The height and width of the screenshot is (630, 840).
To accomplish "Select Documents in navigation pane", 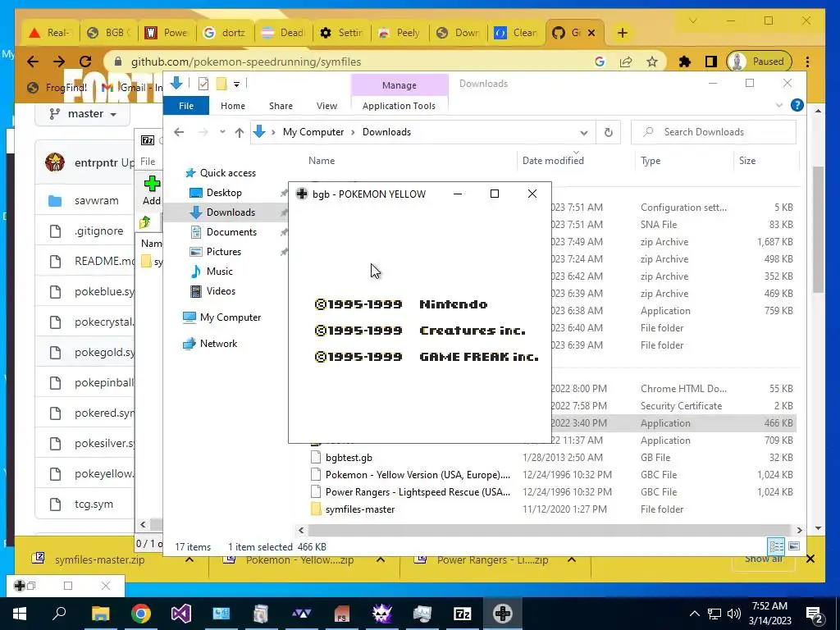I will pos(231,232).
